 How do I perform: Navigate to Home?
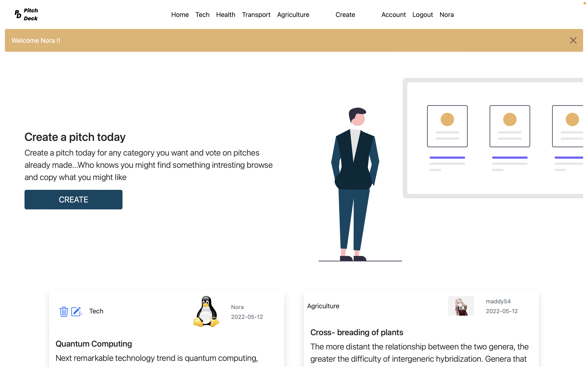180,14
